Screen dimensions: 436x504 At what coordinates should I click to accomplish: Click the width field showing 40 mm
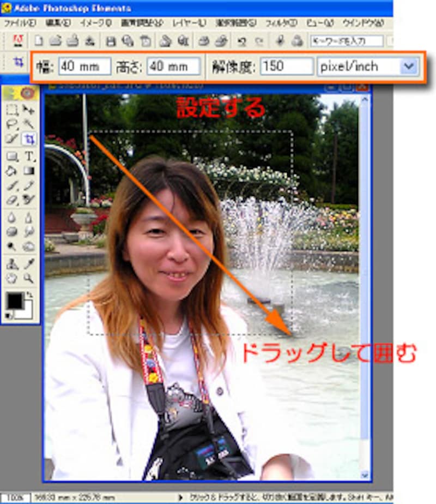click(x=84, y=67)
